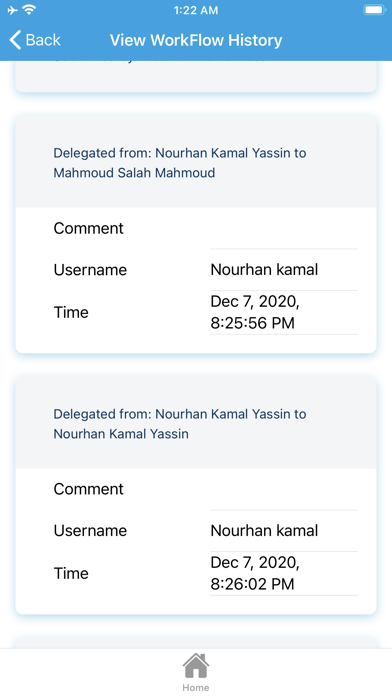Select Username value in the second delegation card

pos(264,530)
